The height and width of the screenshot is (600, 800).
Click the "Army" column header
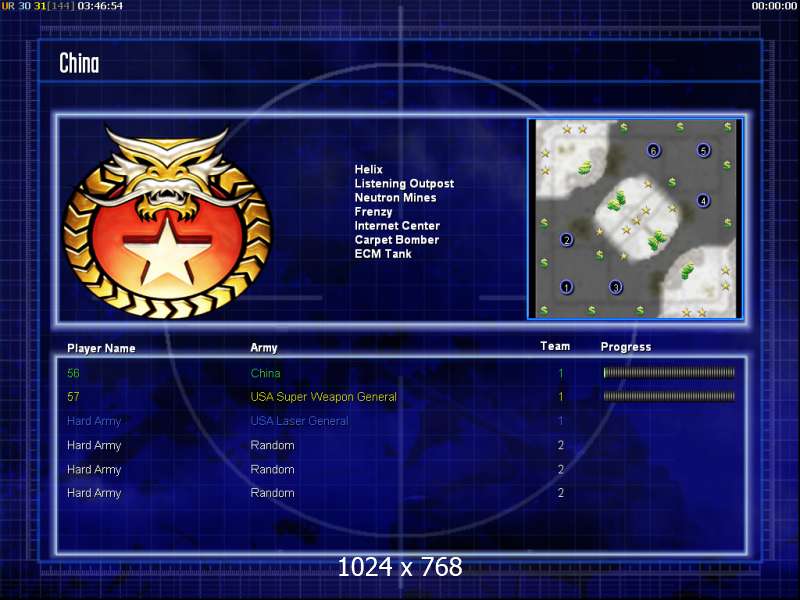pyautogui.click(x=264, y=348)
